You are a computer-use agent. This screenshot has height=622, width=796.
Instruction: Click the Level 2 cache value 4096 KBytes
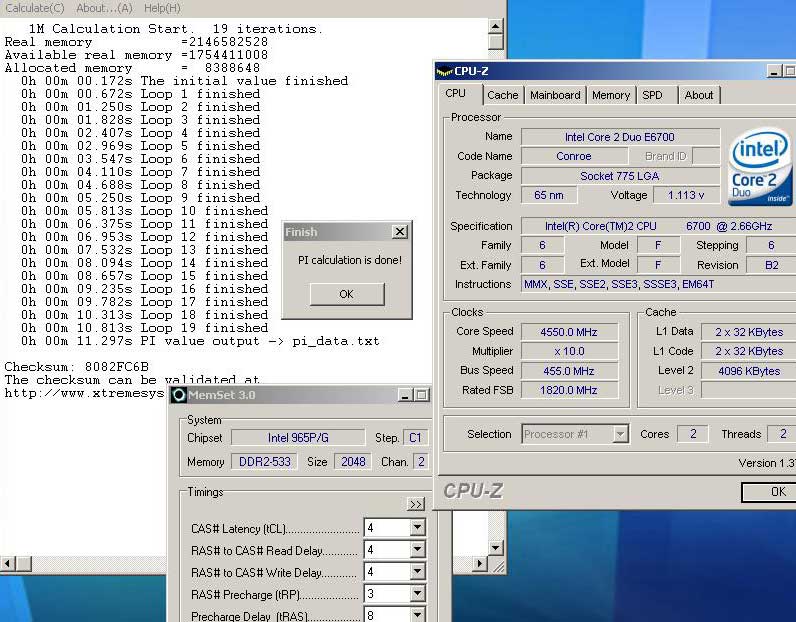tap(749, 371)
